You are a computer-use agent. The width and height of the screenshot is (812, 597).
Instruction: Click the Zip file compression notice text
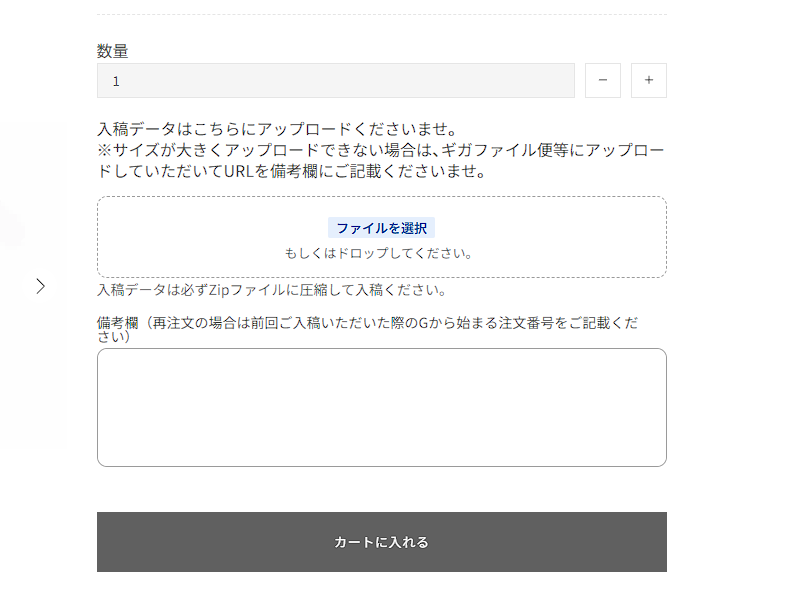pos(271,291)
